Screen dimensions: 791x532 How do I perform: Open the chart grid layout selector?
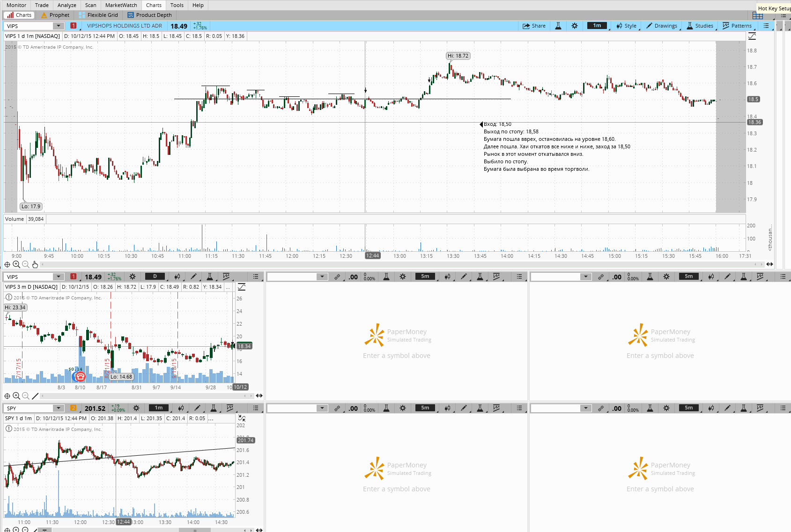[758, 15]
